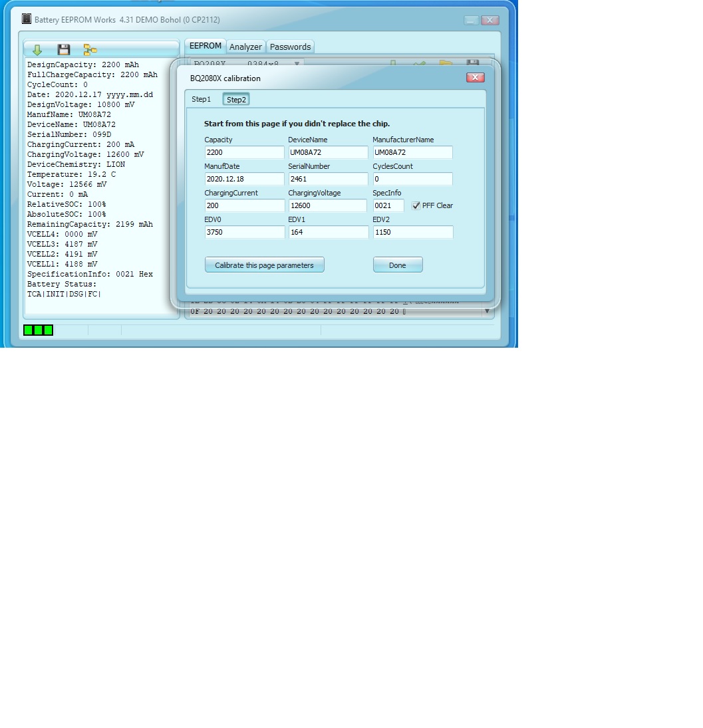
Task: Click the VCELL4: 0000 mV line
Action: (x=63, y=235)
